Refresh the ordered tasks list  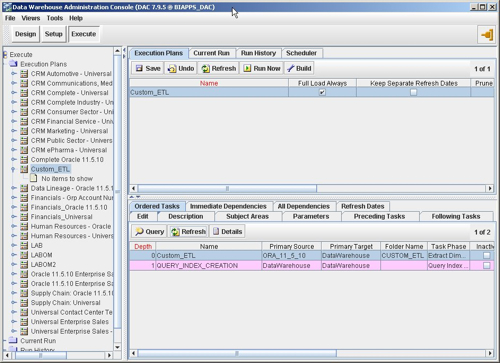(188, 231)
